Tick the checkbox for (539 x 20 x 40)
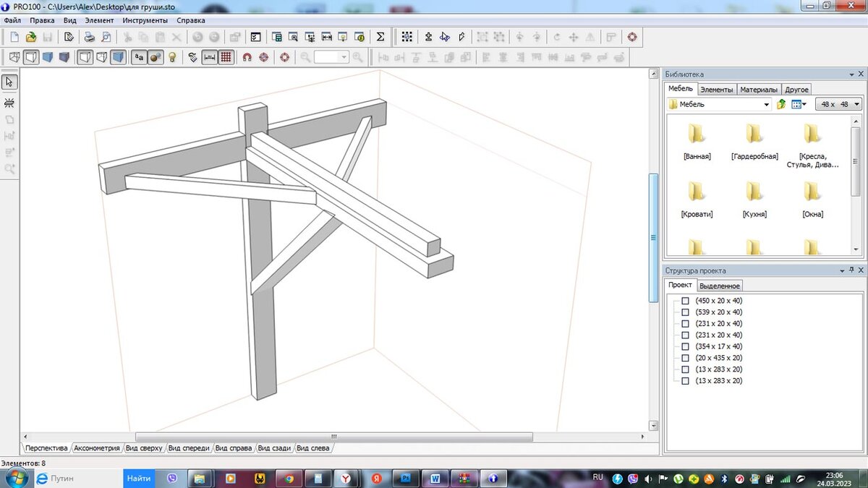Screen dimensions: 868x488 [685, 312]
